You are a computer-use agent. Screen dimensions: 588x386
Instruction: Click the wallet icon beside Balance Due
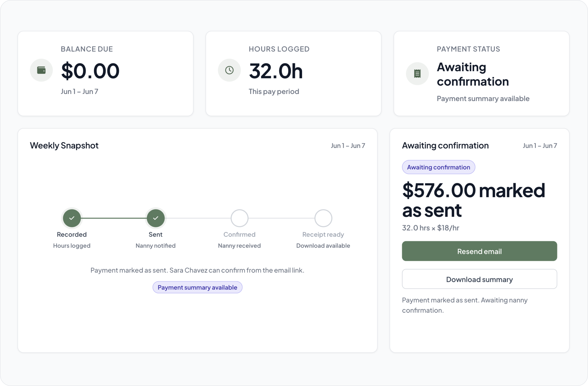41,70
